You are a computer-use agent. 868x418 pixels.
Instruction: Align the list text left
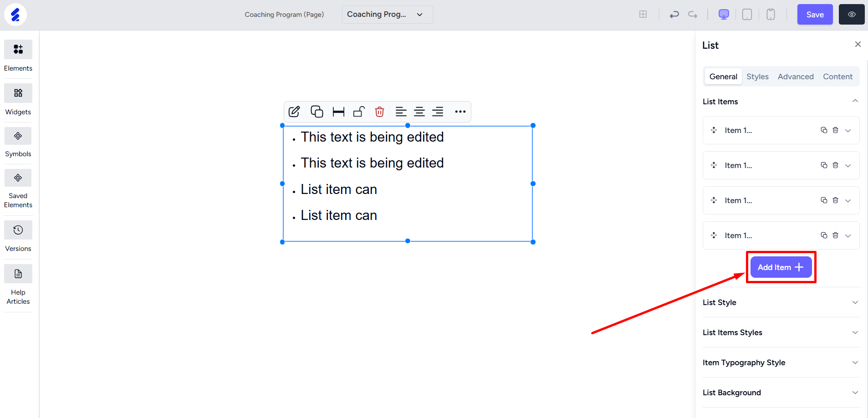pyautogui.click(x=401, y=112)
